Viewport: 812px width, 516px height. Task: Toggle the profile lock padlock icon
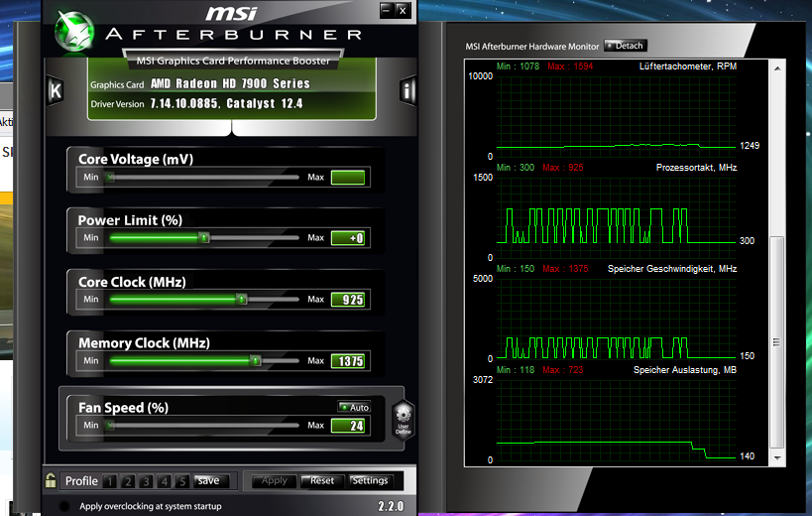tap(51, 480)
